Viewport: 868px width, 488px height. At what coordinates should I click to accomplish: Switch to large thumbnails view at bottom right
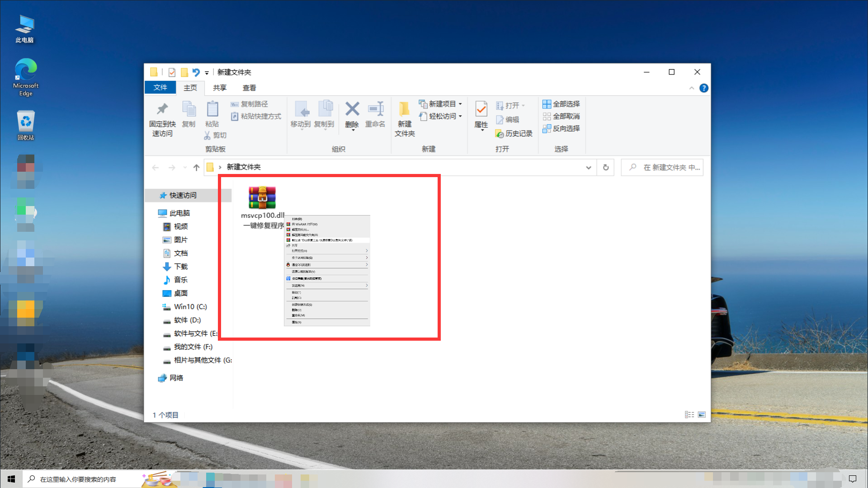coord(701,414)
